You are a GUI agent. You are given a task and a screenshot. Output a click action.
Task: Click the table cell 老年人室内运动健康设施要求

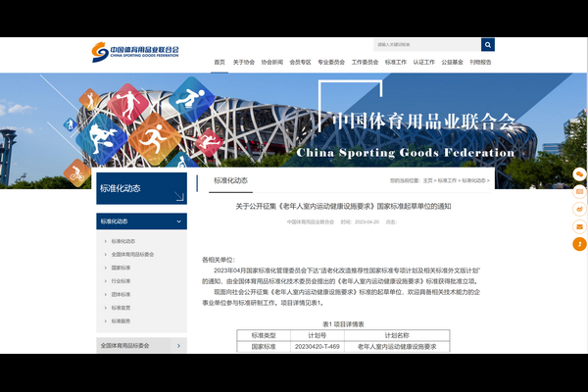point(397,347)
